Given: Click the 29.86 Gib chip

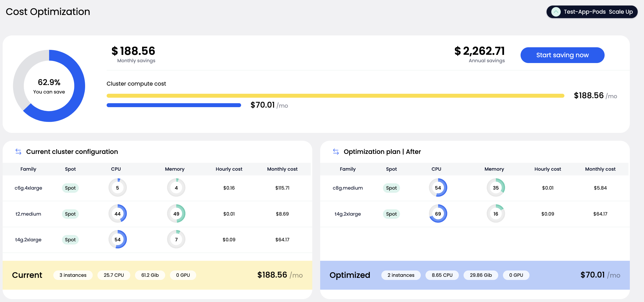Looking at the screenshot, I should tap(481, 275).
